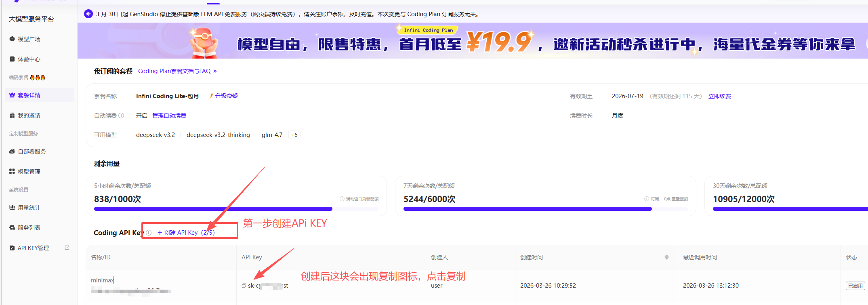This screenshot has height=305, width=868.
Task: Click the 5244/6000次 quota value
Action: point(429,199)
